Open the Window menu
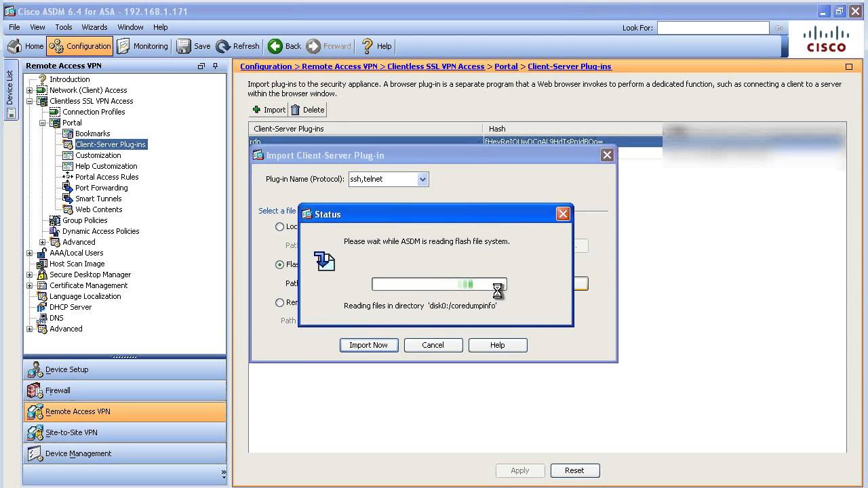868x488 pixels. [x=130, y=27]
